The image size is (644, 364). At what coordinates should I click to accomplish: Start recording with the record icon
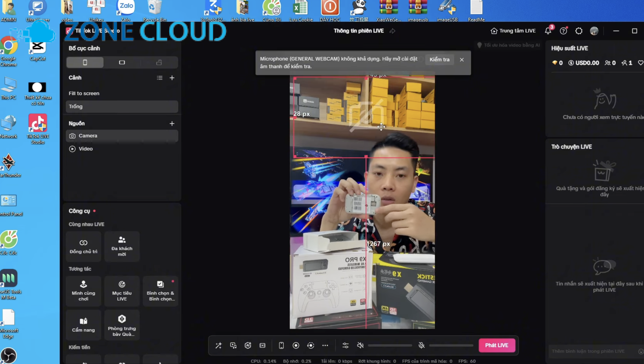[x=296, y=345]
